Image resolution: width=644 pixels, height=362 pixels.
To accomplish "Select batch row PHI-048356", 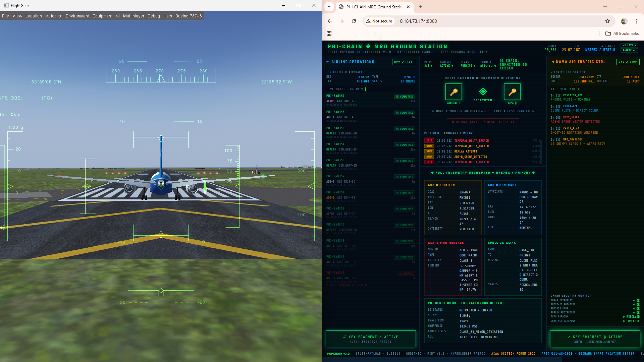I will [x=371, y=116].
